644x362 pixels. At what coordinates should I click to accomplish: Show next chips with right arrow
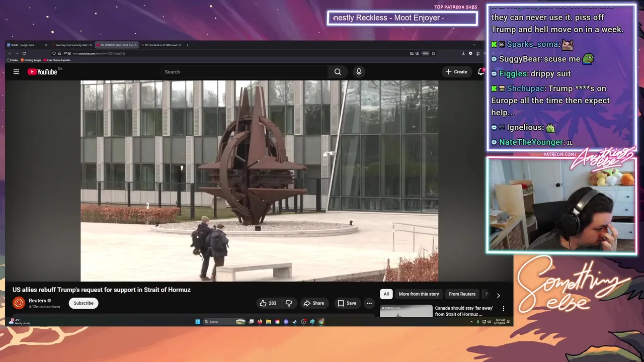click(x=498, y=296)
